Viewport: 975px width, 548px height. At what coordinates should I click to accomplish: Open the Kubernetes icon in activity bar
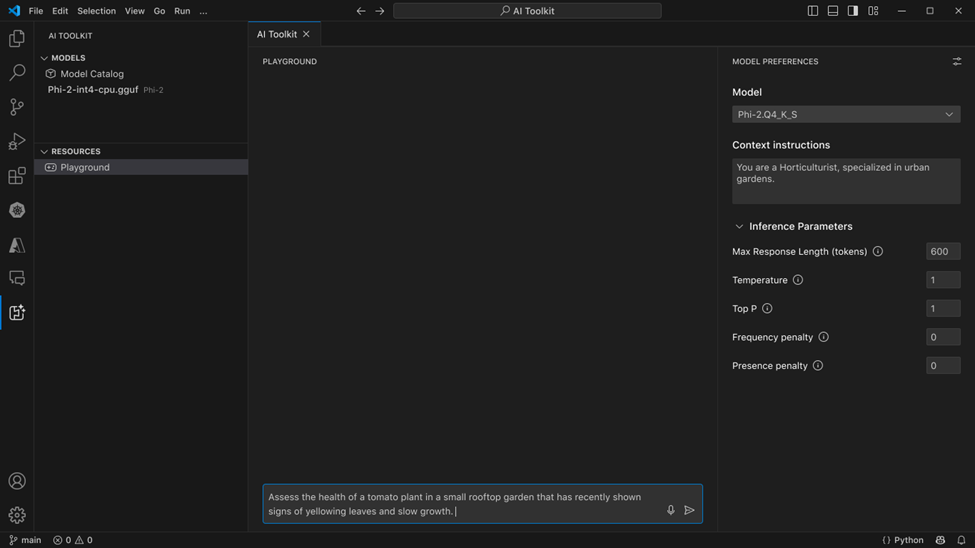17,210
